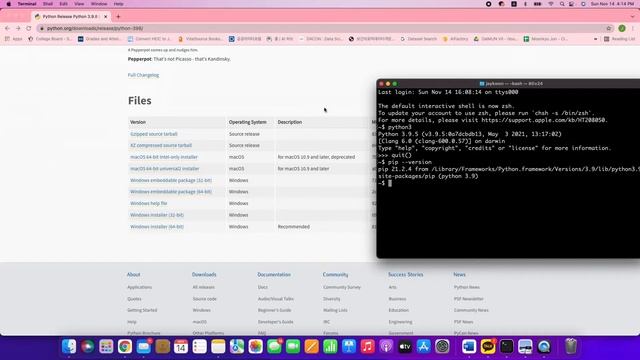The image size is (640, 360).
Task: Open the Music app in the Dock
Action: [367, 347]
